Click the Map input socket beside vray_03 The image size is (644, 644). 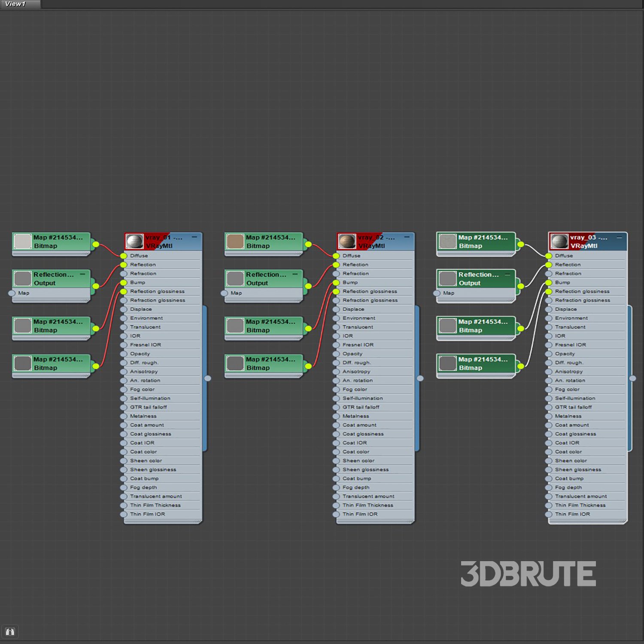(x=437, y=293)
